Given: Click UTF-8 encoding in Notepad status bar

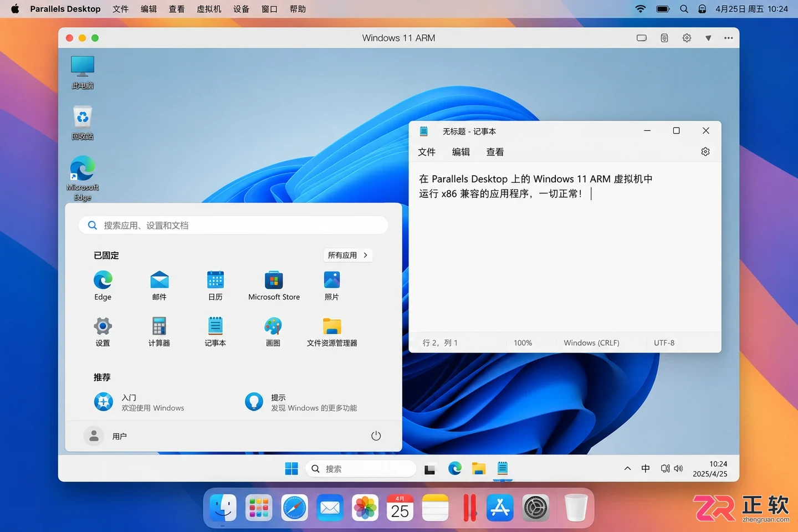Looking at the screenshot, I should (x=664, y=343).
